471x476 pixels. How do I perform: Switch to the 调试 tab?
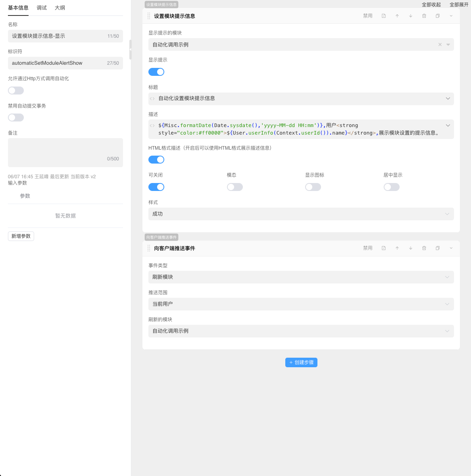point(42,8)
